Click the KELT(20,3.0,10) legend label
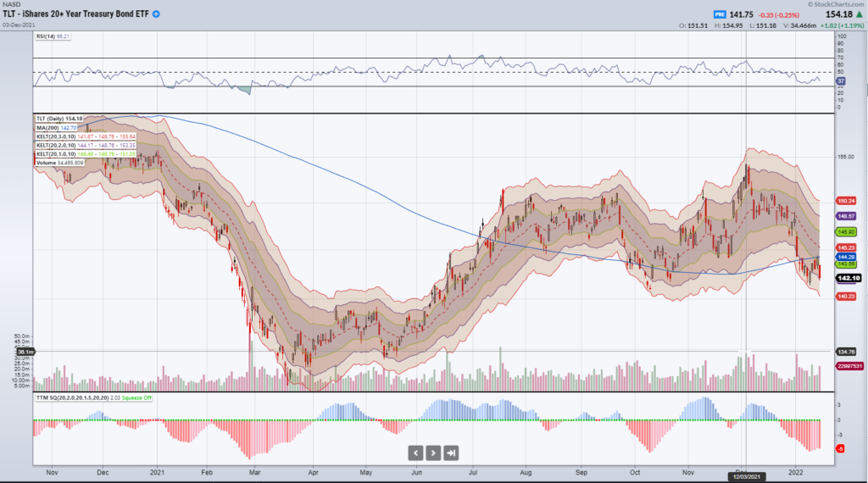 pyautogui.click(x=86, y=136)
